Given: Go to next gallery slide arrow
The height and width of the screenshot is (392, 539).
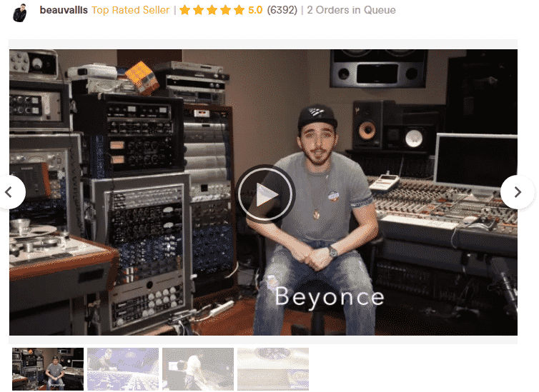Looking at the screenshot, I should pyautogui.click(x=518, y=192).
